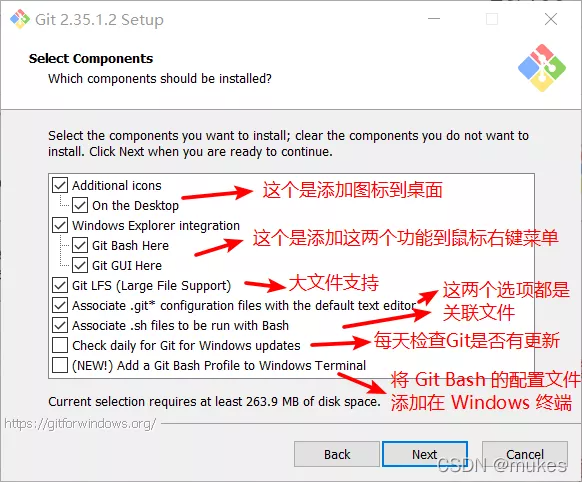The width and height of the screenshot is (582, 482).
Task: Uncheck the Additional icons checkbox
Action: (x=60, y=185)
